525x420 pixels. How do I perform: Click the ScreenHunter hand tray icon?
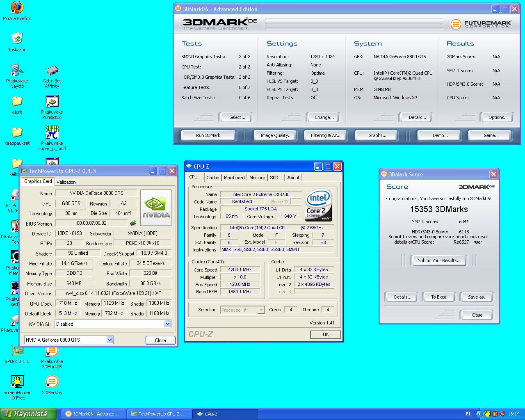pos(487,414)
